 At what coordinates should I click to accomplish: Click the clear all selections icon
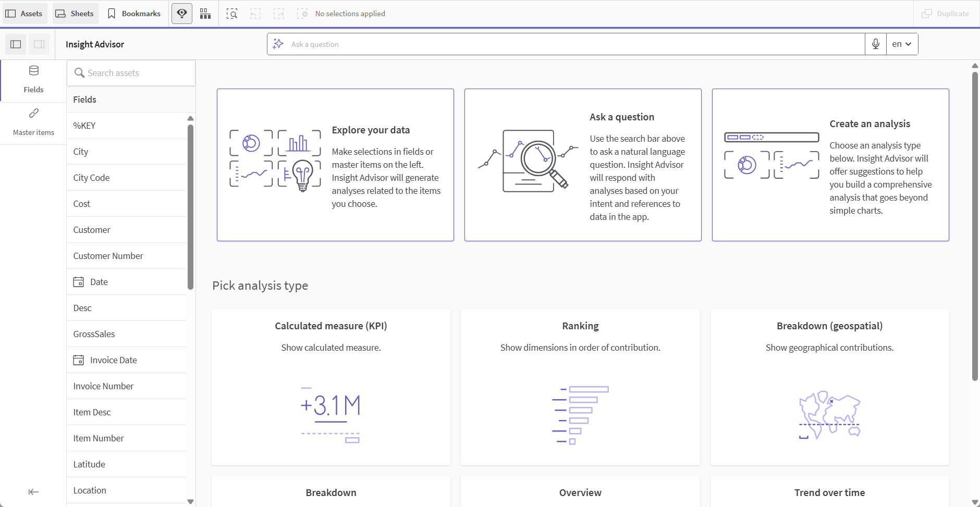tap(303, 13)
